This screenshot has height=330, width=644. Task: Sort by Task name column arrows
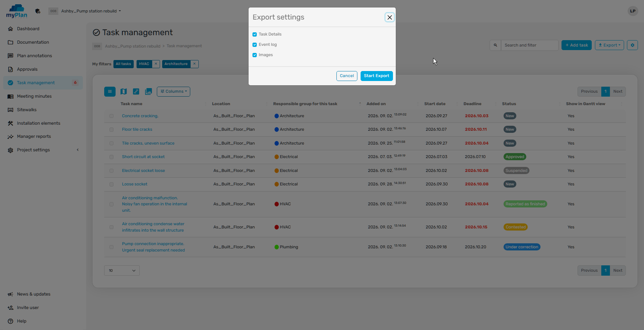click(206, 104)
